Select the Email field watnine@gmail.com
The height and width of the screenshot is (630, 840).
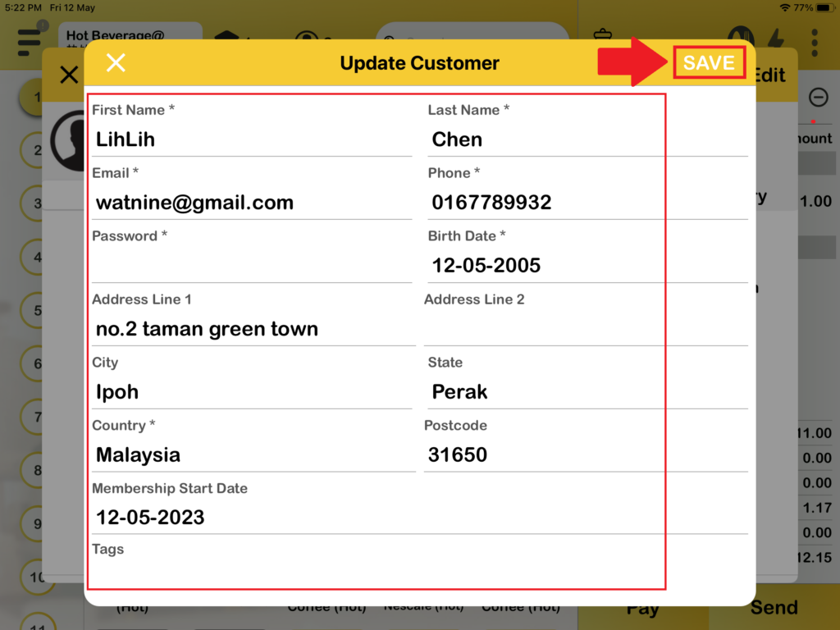[x=251, y=203]
